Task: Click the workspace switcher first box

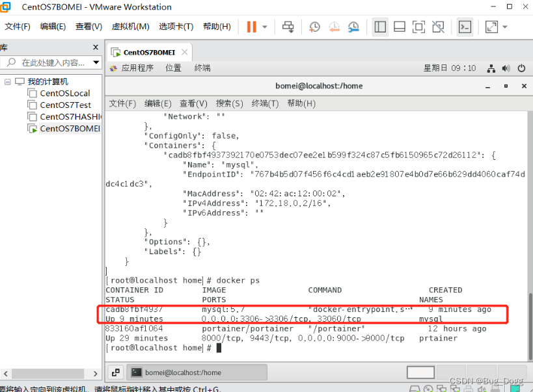Action: [x=420, y=372]
